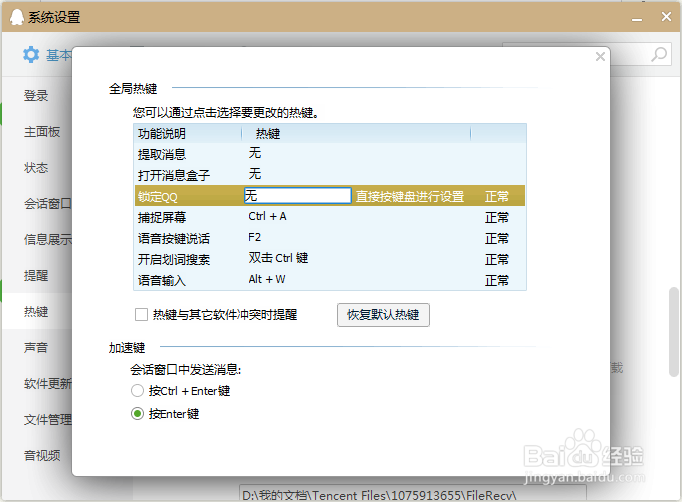The width and height of the screenshot is (682, 502).
Task: Close the 系统设置 window
Action: point(666,17)
